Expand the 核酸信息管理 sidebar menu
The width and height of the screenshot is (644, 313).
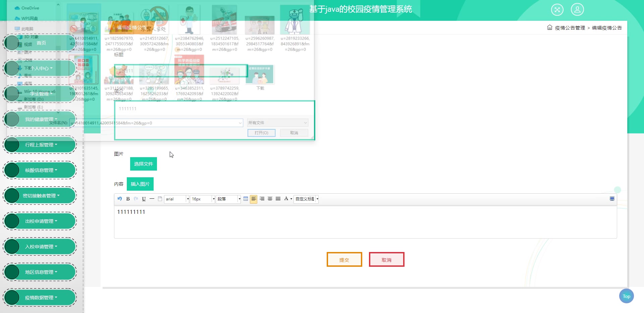click(40, 170)
